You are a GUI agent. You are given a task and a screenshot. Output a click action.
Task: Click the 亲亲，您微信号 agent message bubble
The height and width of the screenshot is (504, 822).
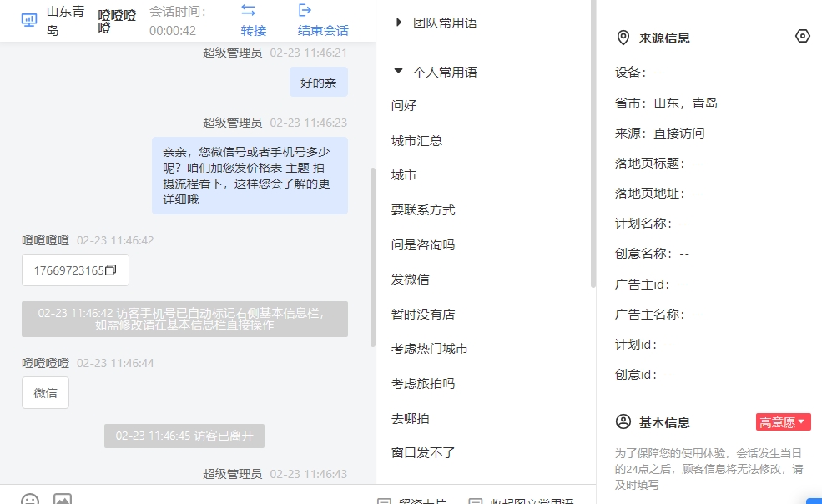click(x=250, y=176)
